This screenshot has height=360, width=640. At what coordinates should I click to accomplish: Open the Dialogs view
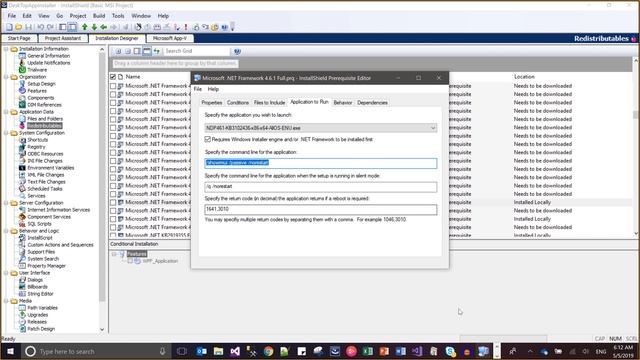(35, 280)
